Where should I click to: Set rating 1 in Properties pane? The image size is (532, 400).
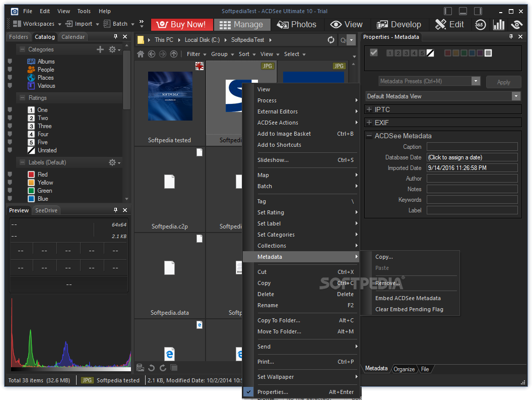[390, 53]
